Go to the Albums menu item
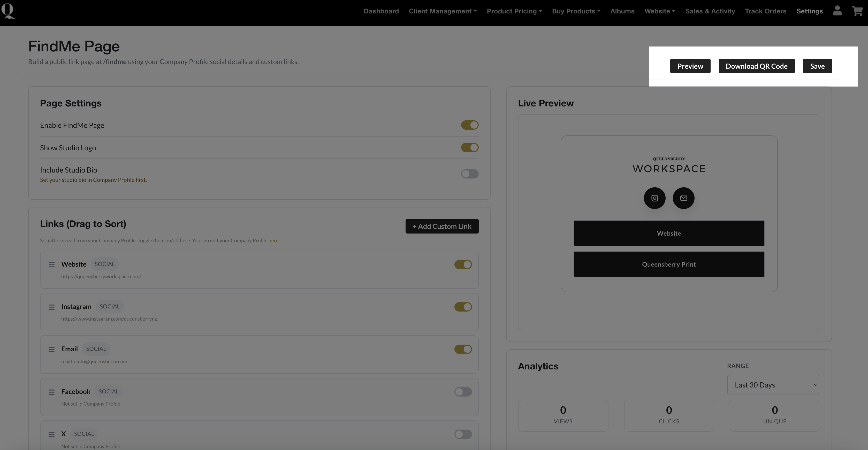This screenshot has width=868, height=450. (x=622, y=11)
